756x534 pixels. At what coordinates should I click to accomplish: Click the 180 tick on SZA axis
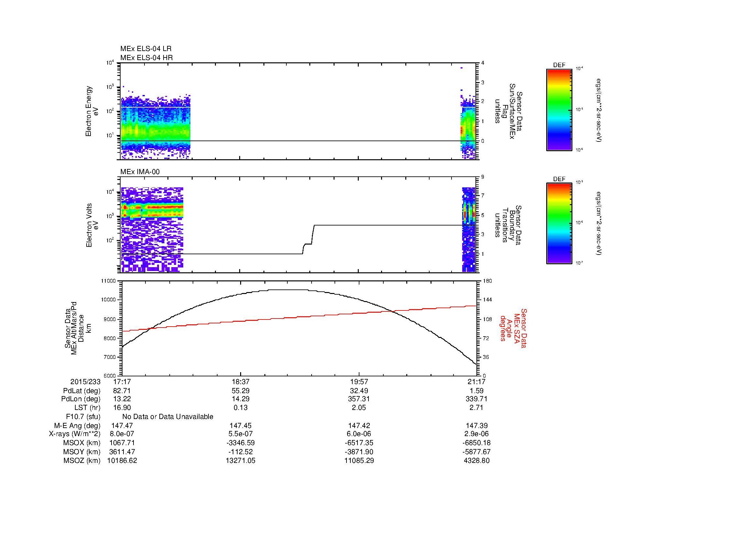tap(487, 281)
